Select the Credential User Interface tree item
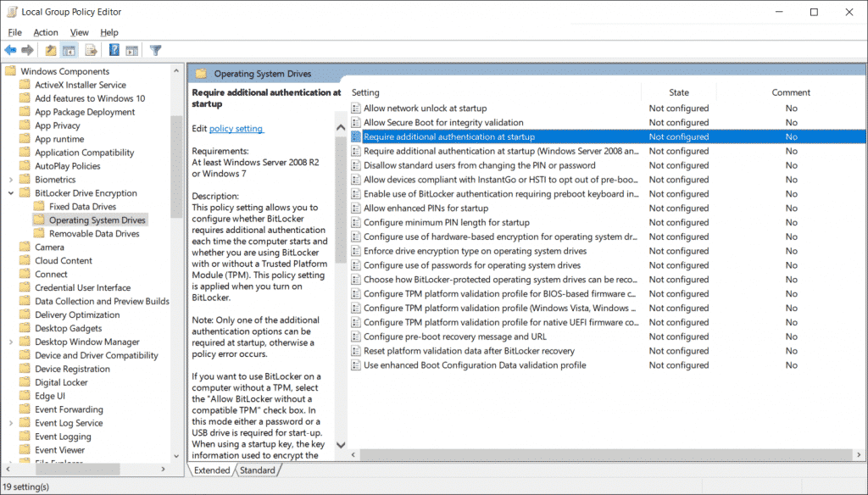This screenshot has width=868, height=495. click(x=82, y=288)
